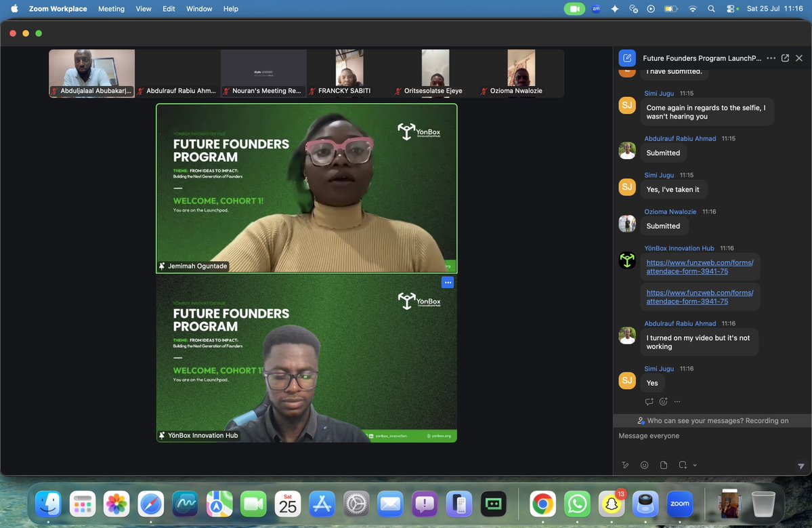Open the text formatting tool in chat composer

click(x=625, y=465)
